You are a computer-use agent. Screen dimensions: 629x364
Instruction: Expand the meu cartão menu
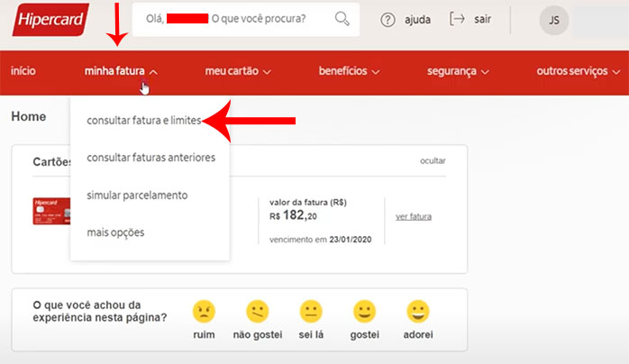238,71
